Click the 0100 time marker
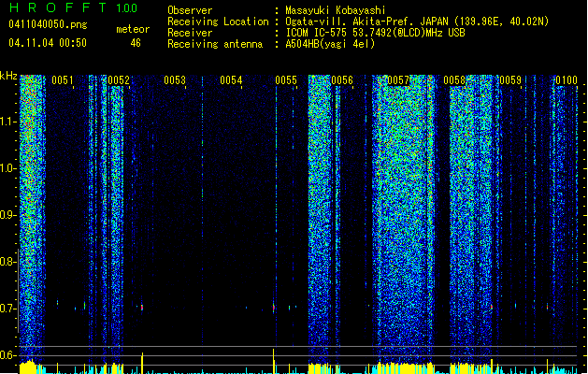This screenshot has height=374, width=588. pos(566,80)
